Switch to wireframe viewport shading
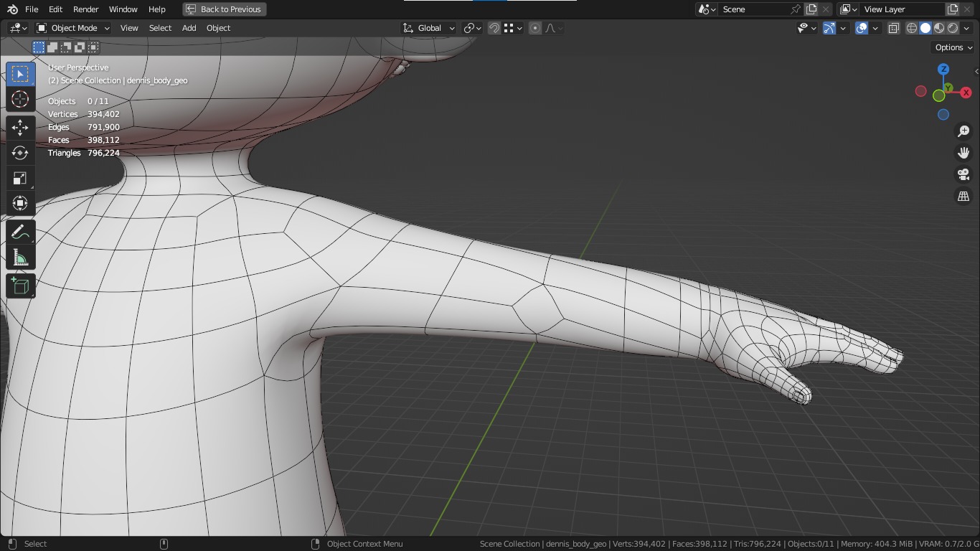 tap(912, 28)
